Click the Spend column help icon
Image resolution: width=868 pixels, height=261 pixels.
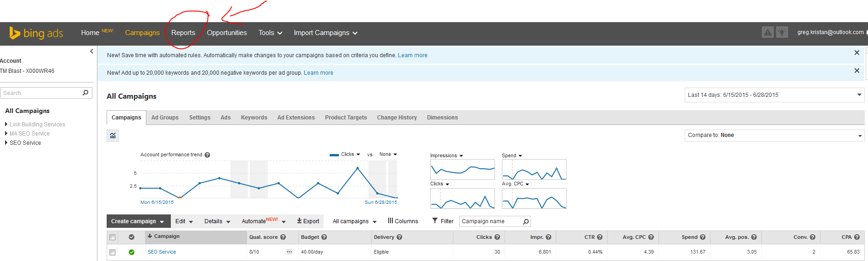[703, 237]
